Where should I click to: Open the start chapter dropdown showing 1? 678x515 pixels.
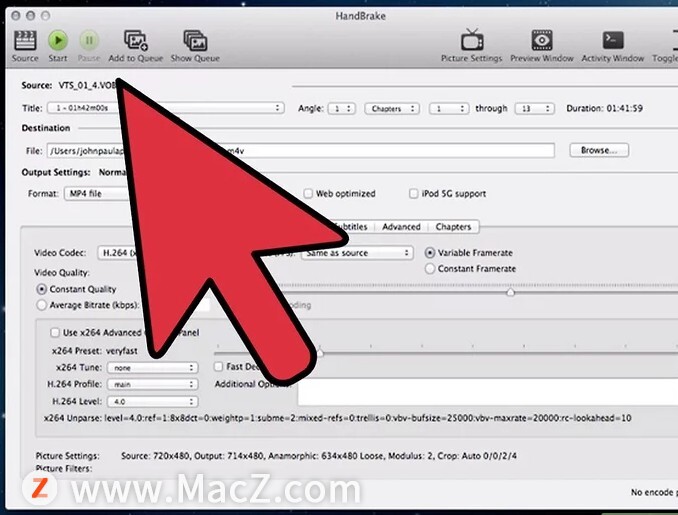[x=449, y=108]
